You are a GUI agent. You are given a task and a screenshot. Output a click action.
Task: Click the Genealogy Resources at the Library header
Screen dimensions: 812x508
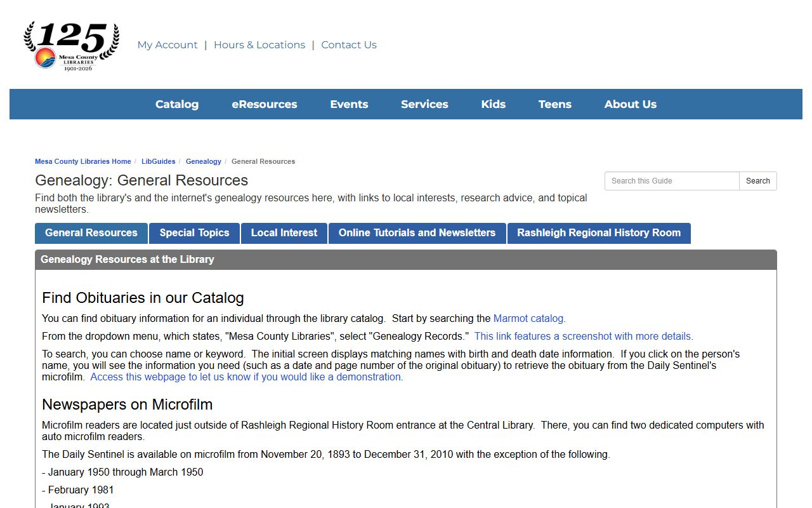(x=406, y=260)
